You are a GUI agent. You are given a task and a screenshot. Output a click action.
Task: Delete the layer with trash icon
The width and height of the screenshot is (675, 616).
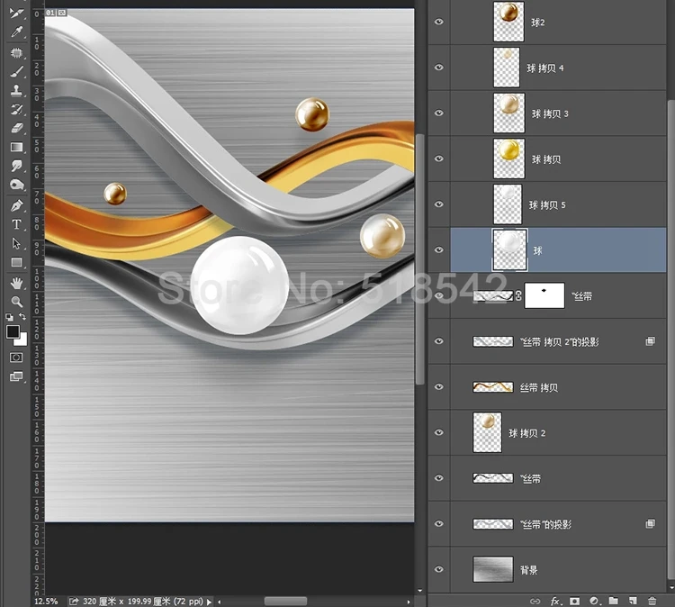pyautogui.click(x=652, y=601)
